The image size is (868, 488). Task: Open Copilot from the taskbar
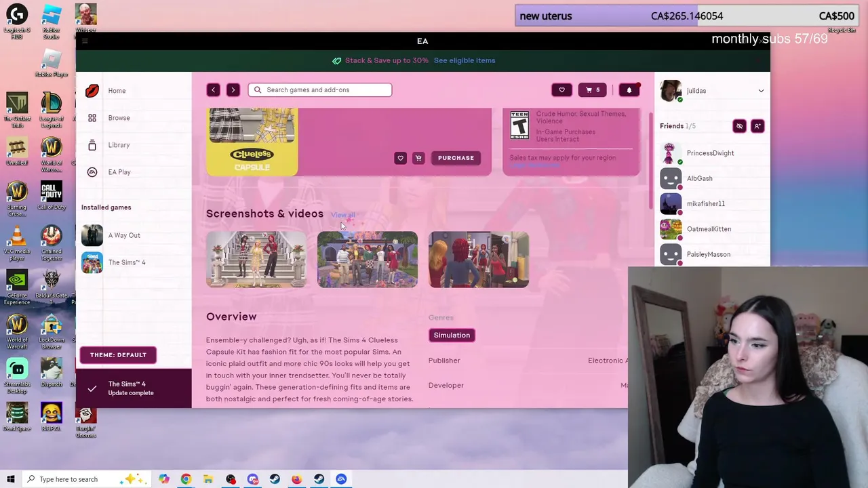[x=164, y=479]
